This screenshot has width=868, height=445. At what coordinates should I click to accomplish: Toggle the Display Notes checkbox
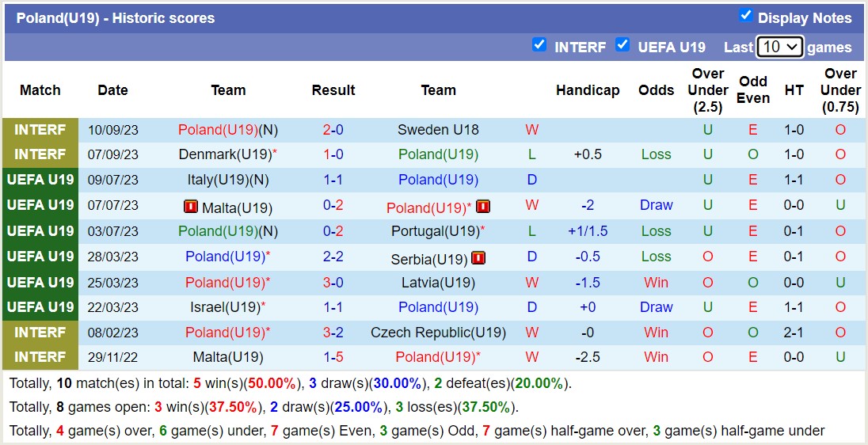point(745,15)
